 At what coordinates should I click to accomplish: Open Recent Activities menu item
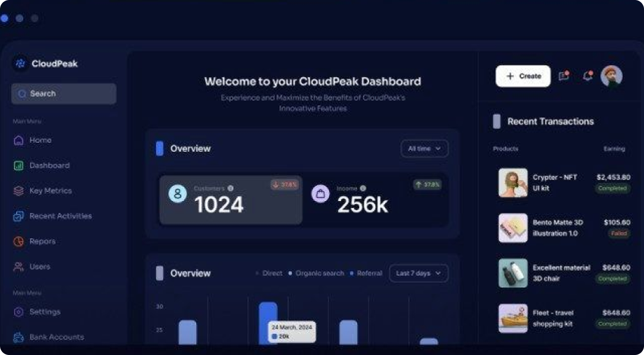point(61,216)
